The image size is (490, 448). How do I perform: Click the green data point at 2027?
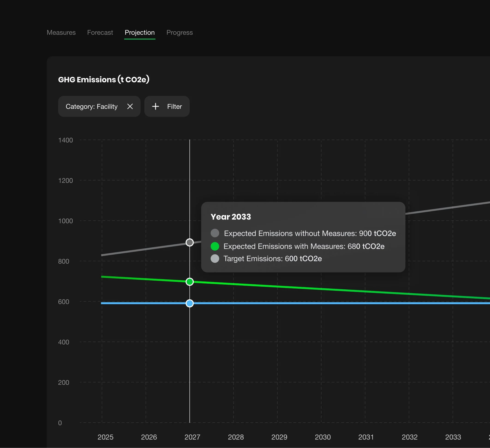coord(190,282)
